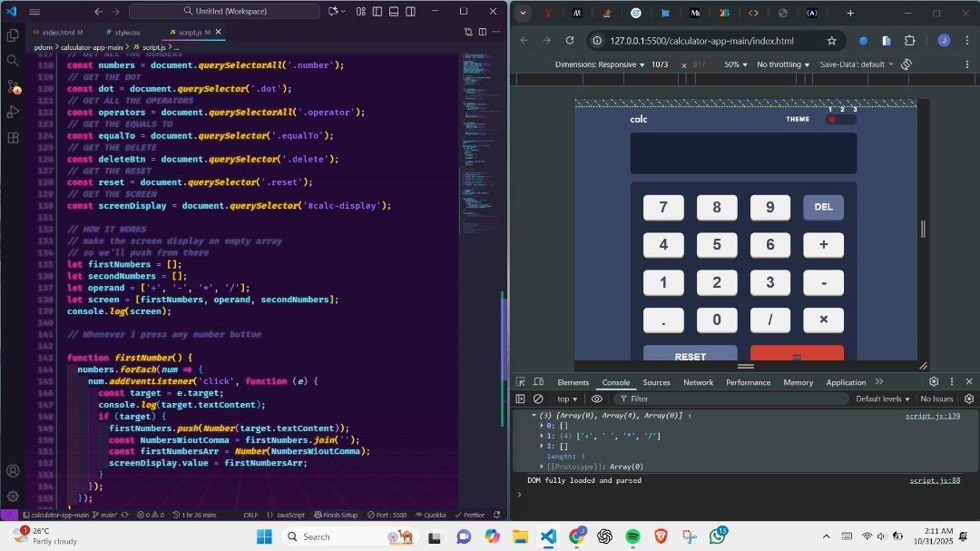980x551 pixels.
Task: Switch to the DevTools Elements tab
Action: pyautogui.click(x=573, y=382)
